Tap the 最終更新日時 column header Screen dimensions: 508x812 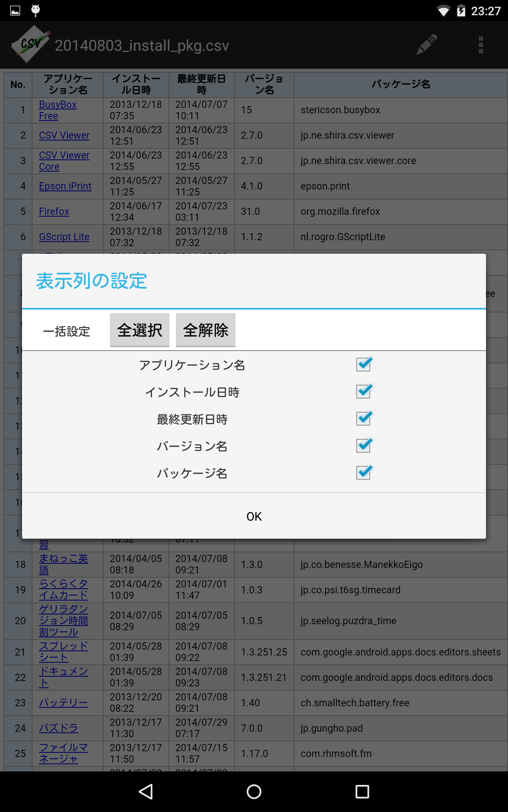(x=202, y=85)
